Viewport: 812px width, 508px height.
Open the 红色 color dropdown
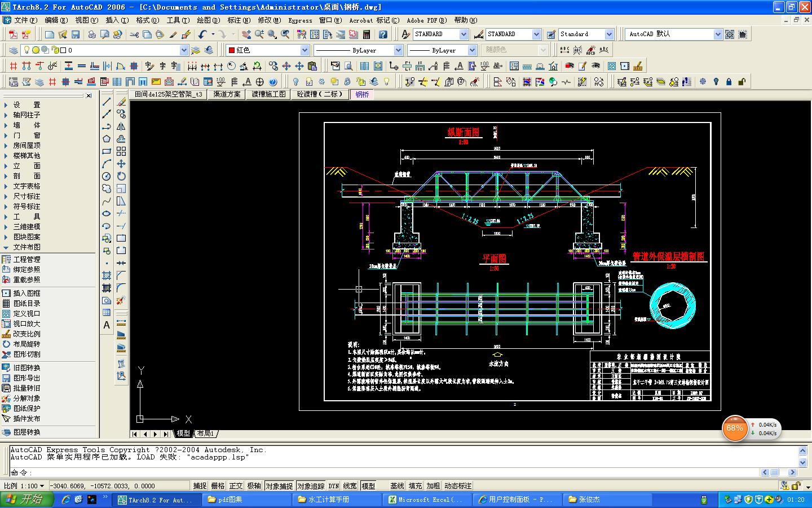tap(267, 50)
